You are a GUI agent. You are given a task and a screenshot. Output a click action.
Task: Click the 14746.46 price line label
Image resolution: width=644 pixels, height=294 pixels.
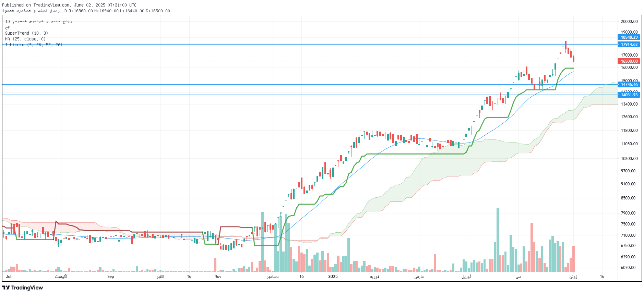629,85
